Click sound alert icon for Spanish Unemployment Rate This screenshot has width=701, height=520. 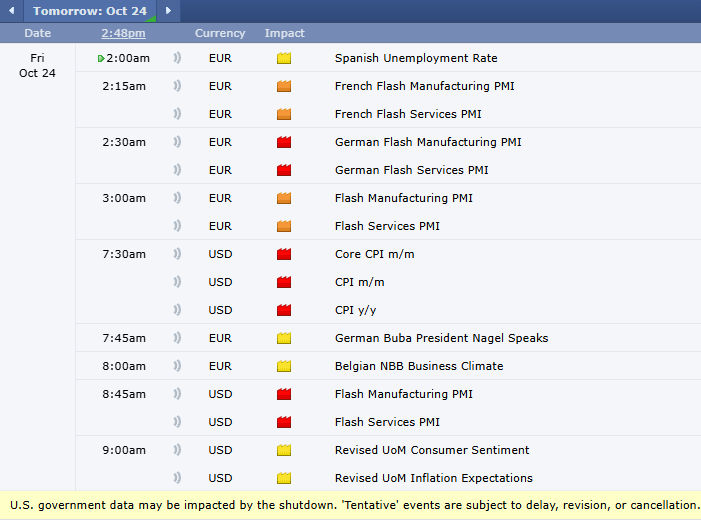178,58
